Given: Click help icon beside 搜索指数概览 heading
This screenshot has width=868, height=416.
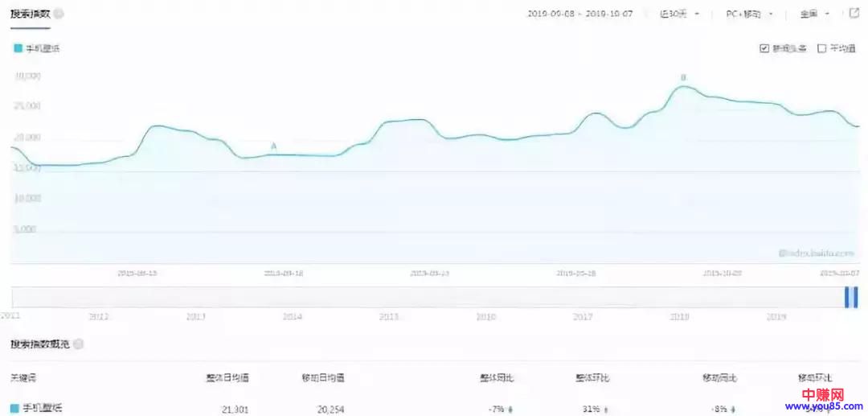Looking at the screenshot, I should 78,344.
